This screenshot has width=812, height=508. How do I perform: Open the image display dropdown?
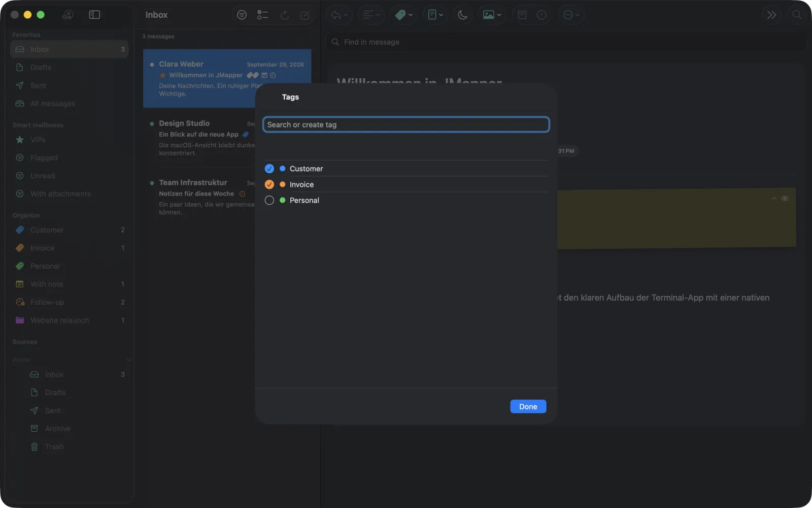(x=492, y=15)
